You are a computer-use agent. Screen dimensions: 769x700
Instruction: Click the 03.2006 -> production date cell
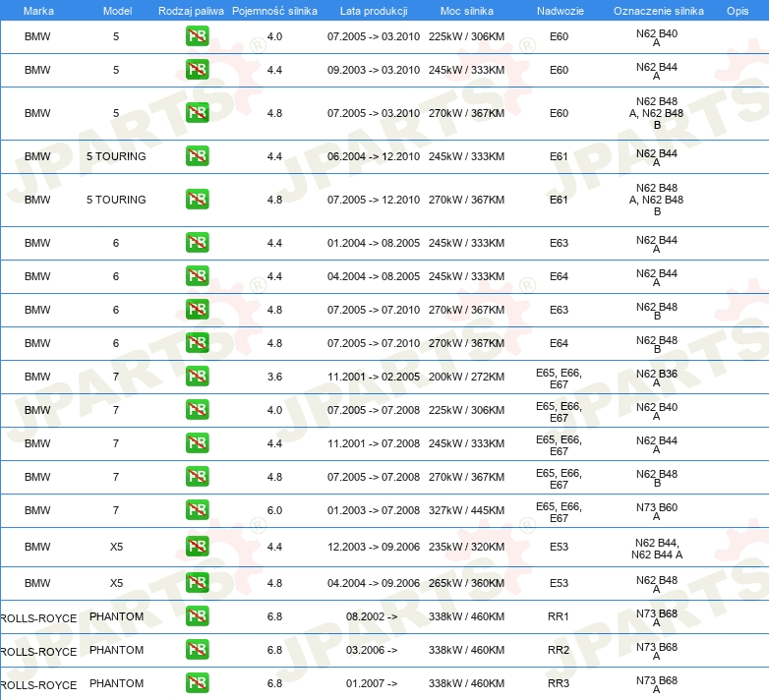(x=372, y=650)
